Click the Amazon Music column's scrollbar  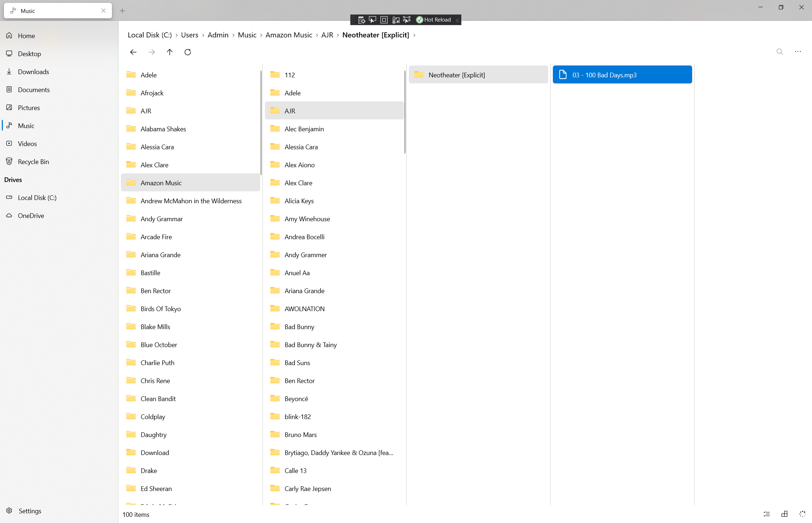pyautogui.click(x=405, y=112)
